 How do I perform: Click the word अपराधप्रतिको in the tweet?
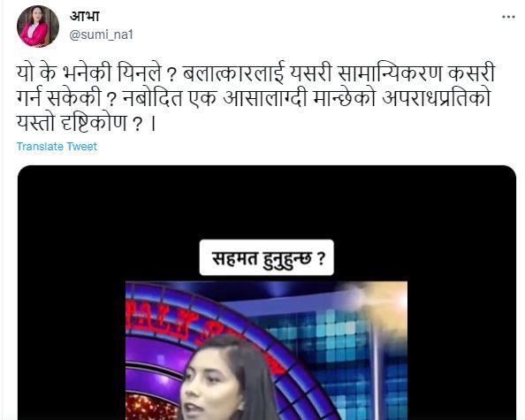tap(436, 98)
